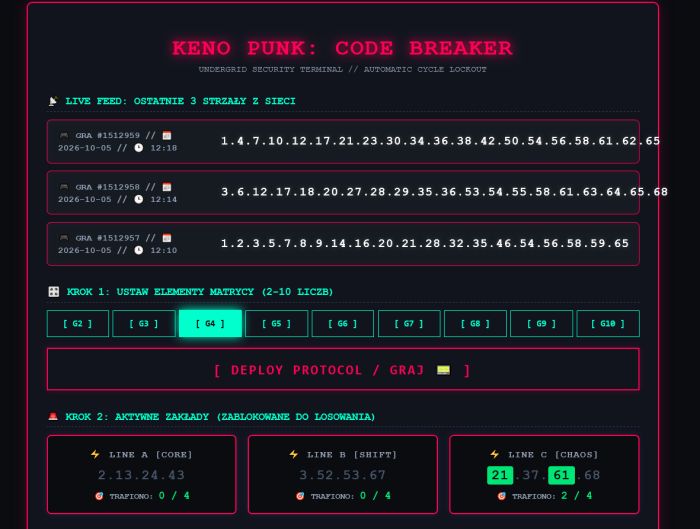700x529 pixels.
Task: Click highlighted number 21 in LINE C
Action: pyautogui.click(x=500, y=475)
